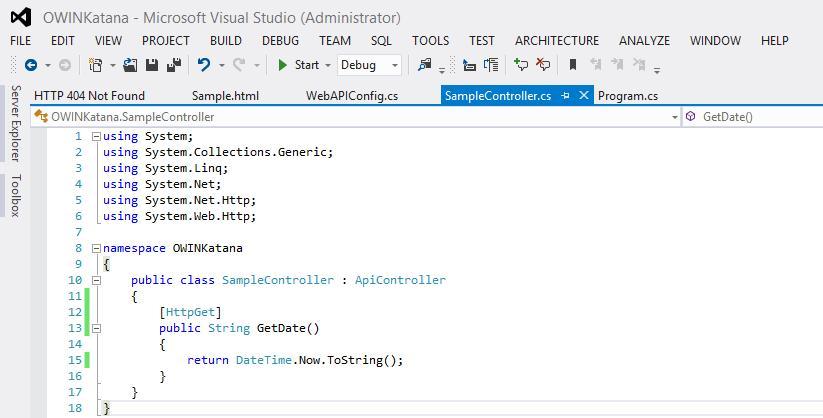Switch to the WebAPIConfig.cs tab
The height and width of the screenshot is (418, 823).
click(351, 96)
